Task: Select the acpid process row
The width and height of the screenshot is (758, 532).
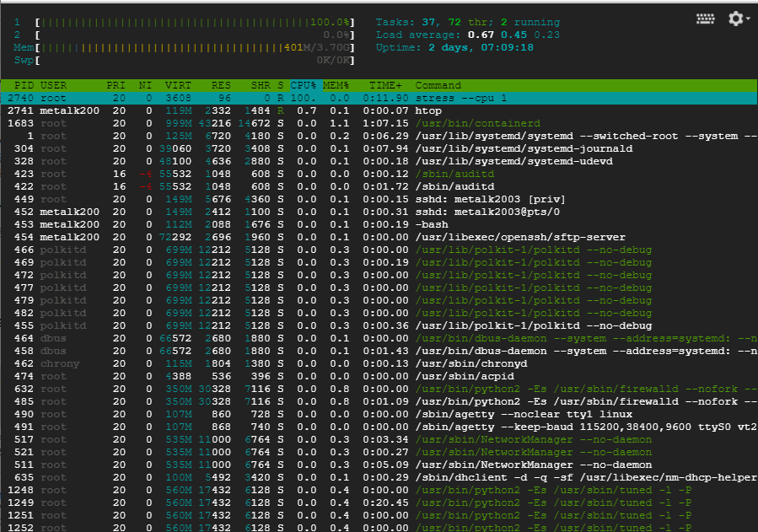Action: pyautogui.click(x=379, y=376)
